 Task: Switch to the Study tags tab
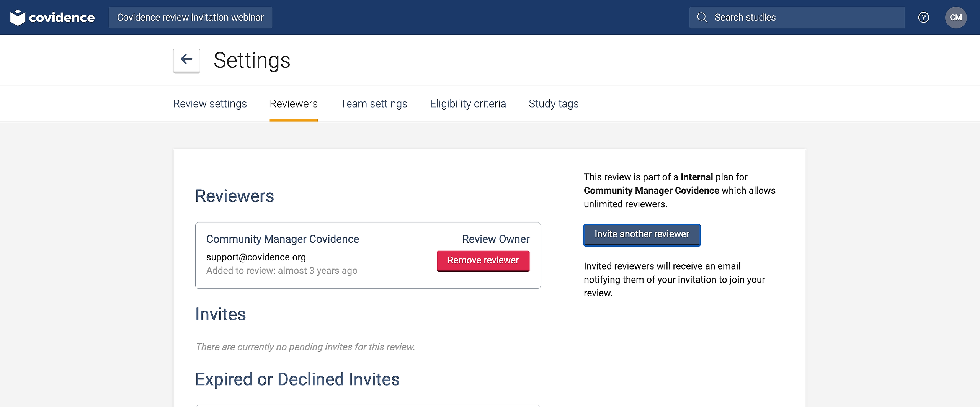[554, 104]
